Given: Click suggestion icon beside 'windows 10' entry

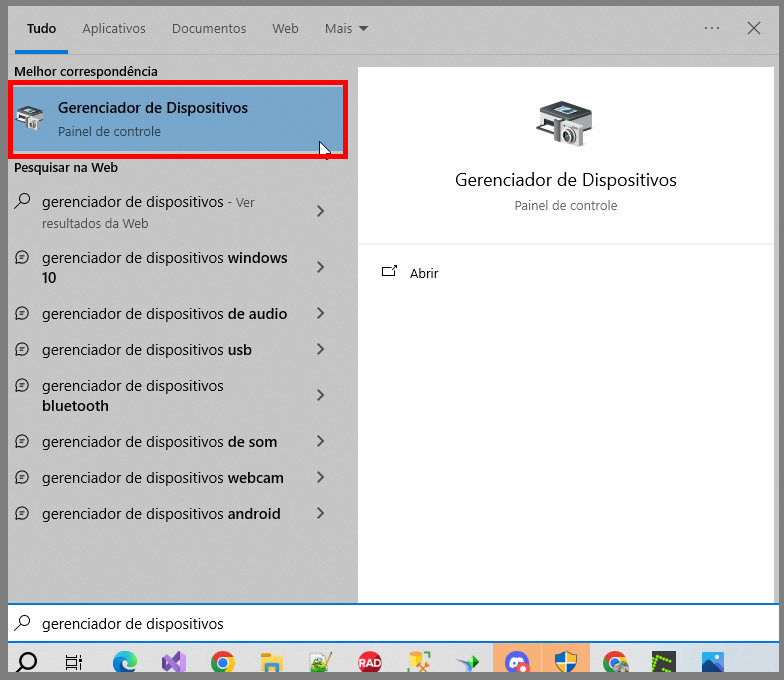Looking at the screenshot, I should [22, 258].
